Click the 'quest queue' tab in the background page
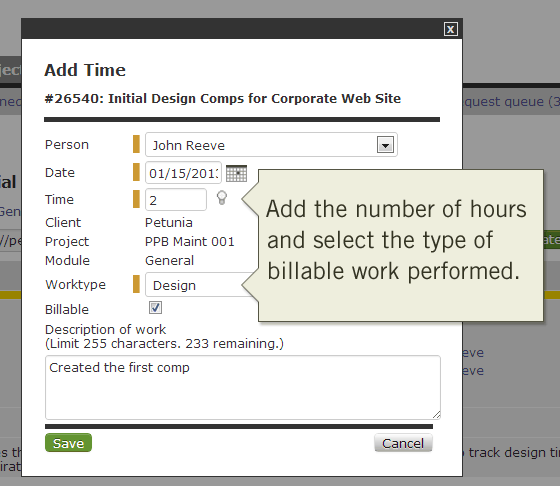Image resolution: width=560 pixels, height=486 pixels. [x=511, y=102]
